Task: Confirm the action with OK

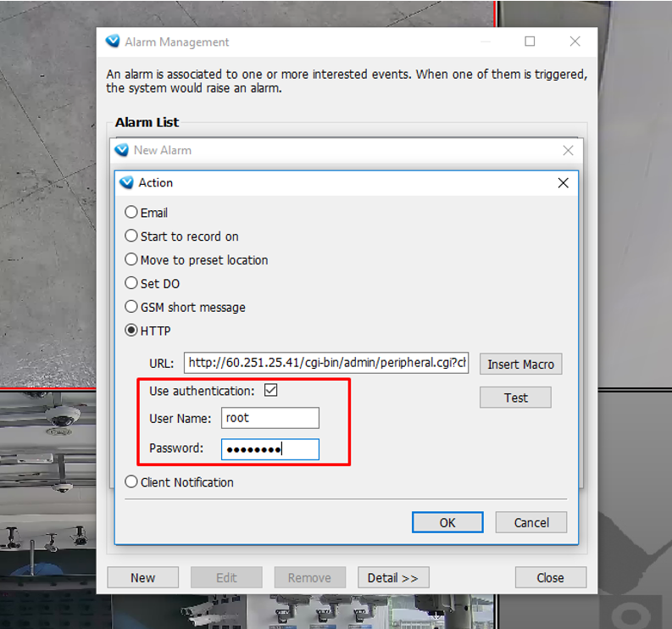Action: click(447, 523)
